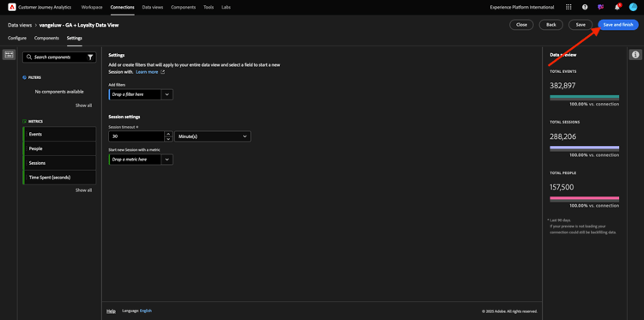This screenshot has height=320, width=644.
Task: Open the Add filters dropdown arrow
Action: point(167,94)
